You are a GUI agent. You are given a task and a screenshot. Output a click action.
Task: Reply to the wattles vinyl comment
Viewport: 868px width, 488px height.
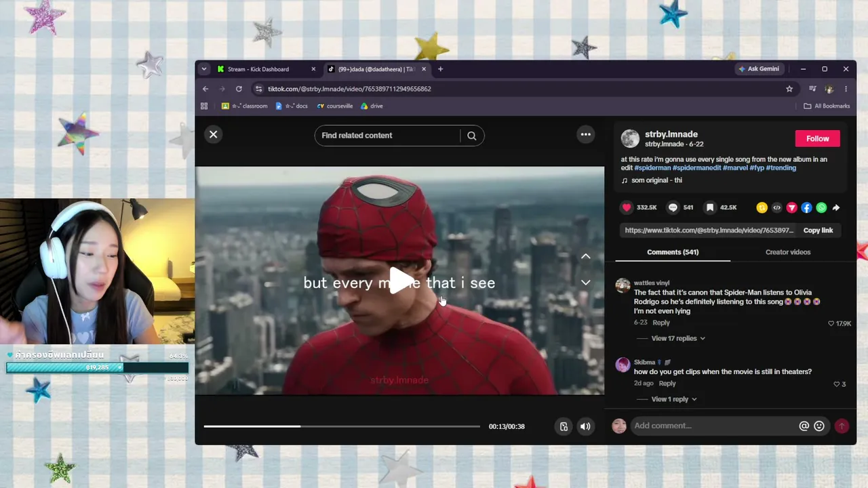click(661, 323)
